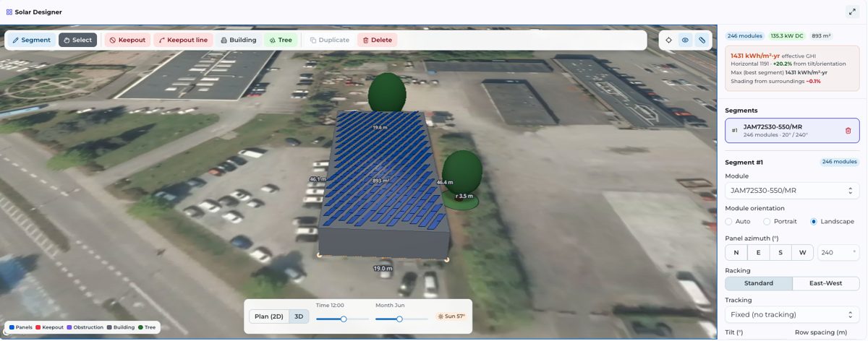Select the JAM72S30-550/MR segment card
The image size is (868, 341).
[792, 131]
